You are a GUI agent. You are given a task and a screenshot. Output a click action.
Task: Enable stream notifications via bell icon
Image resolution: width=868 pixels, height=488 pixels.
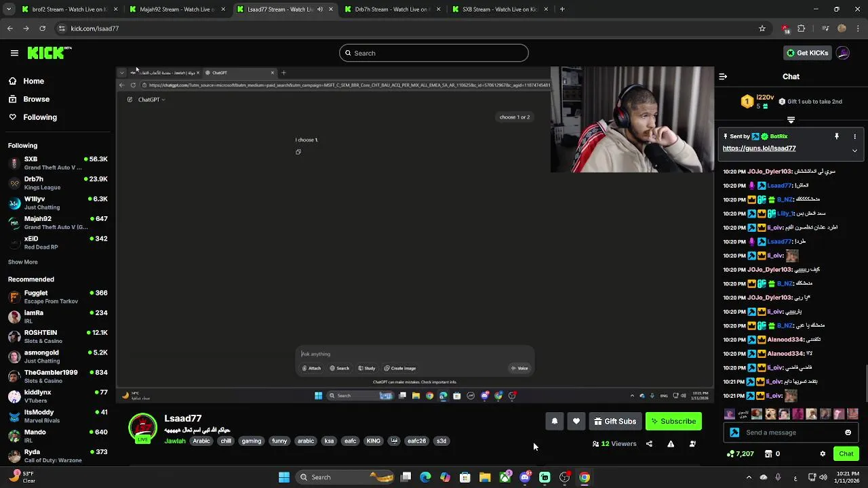554,421
